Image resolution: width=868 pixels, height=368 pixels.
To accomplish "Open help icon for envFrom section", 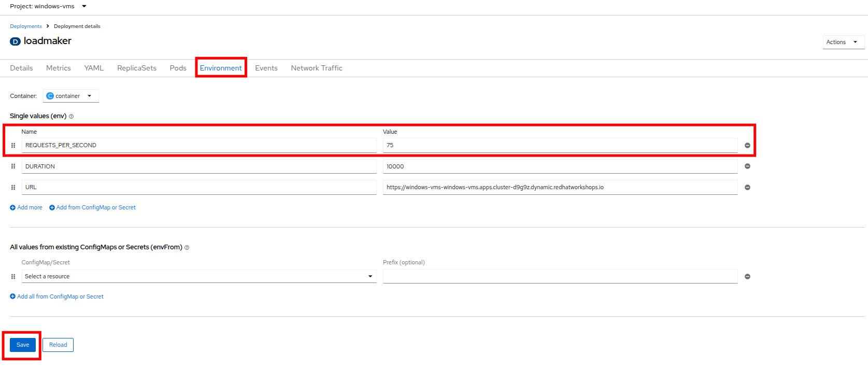I will click(x=187, y=248).
